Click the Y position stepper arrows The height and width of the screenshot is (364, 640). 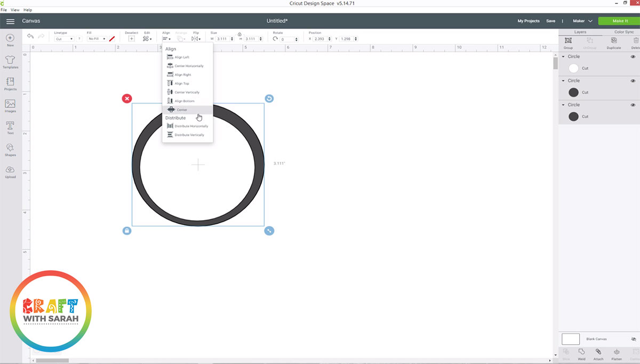point(355,39)
